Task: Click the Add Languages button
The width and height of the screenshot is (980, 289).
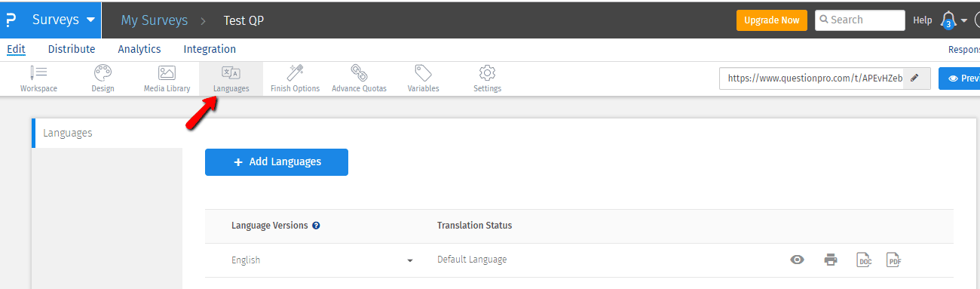Action: [277, 162]
